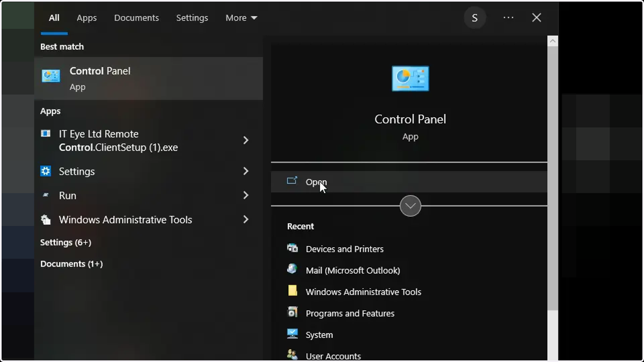644x362 pixels.
Task: Click the Programs and Features icon
Action: click(x=292, y=312)
